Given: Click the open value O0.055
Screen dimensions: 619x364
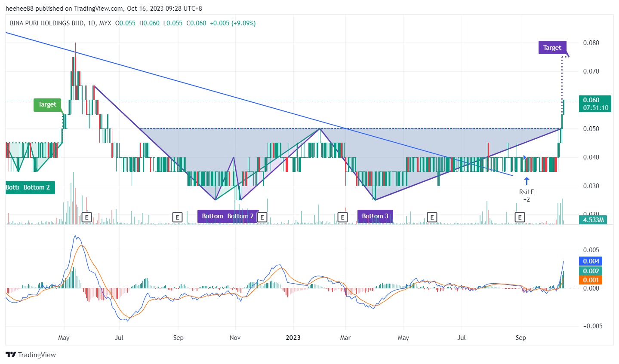Looking at the screenshot, I should (x=125, y=23).
